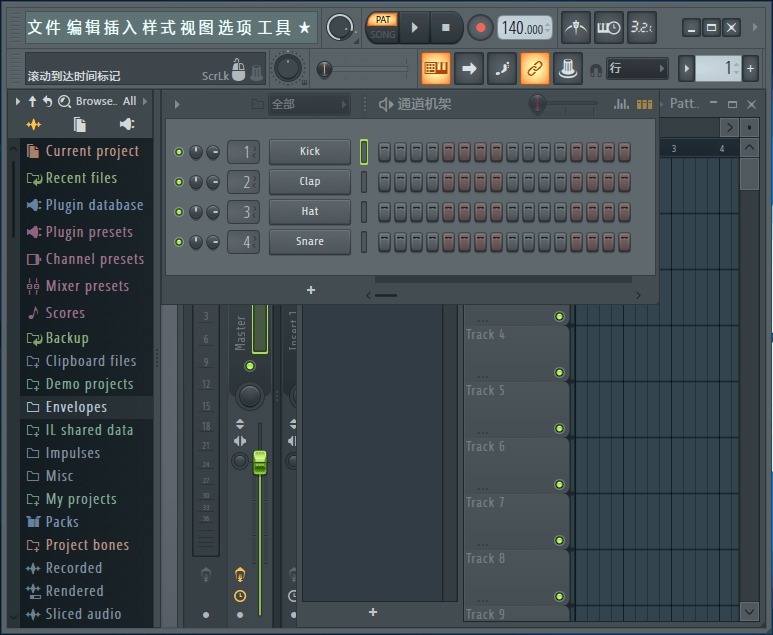Mute the Kick channel green light
The width and height of the screenshot is (773, 635).
(x=179, y=152)
